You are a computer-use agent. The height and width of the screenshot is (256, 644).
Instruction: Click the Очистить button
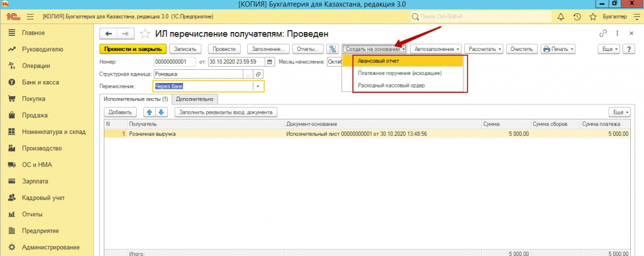point(521,49)
